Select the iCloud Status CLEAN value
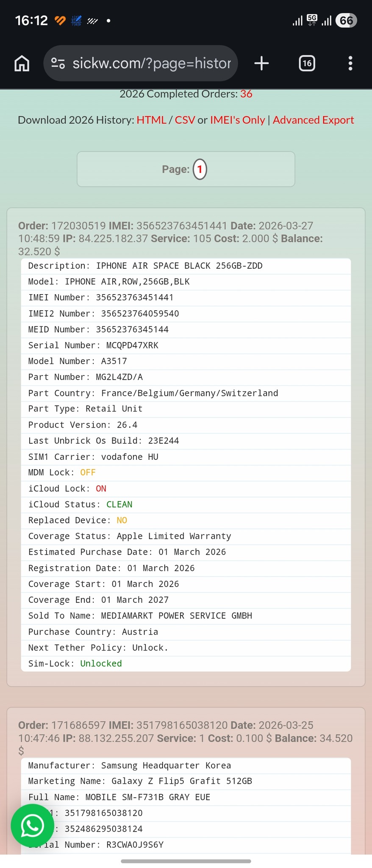 point(119,504)
